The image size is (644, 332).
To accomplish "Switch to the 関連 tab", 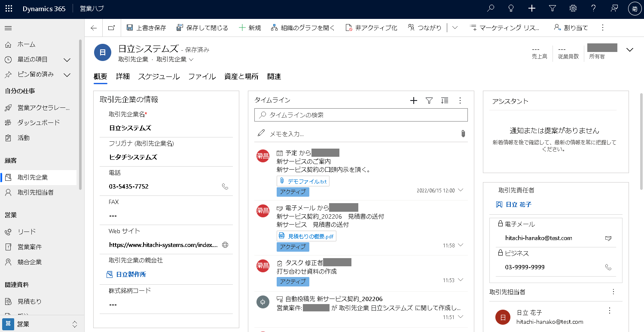I will (274, 76).
